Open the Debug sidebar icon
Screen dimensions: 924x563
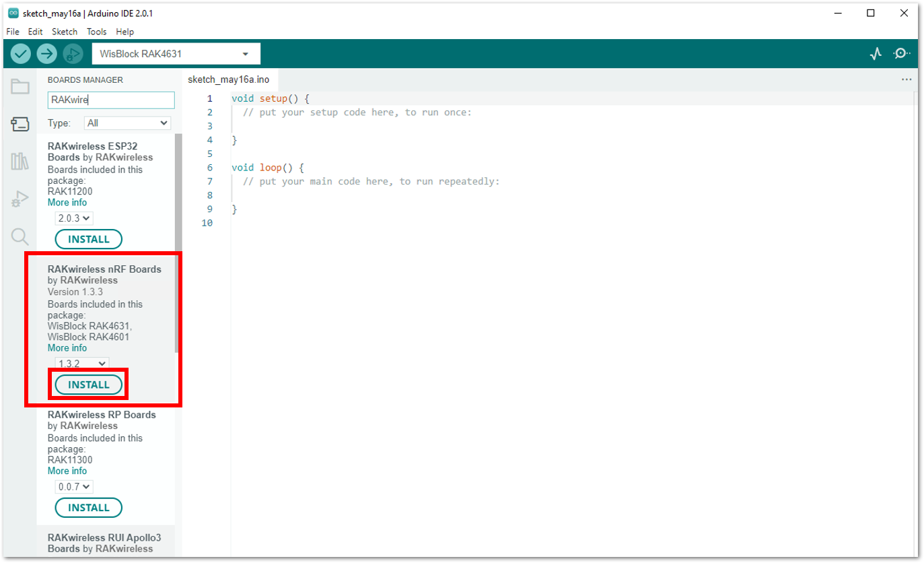tap(20, 199)
